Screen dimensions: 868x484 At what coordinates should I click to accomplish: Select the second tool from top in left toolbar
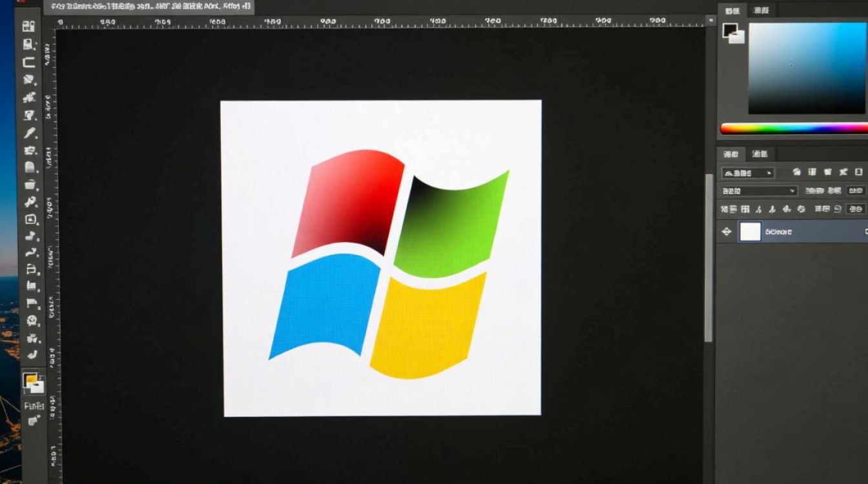[29, 45]
